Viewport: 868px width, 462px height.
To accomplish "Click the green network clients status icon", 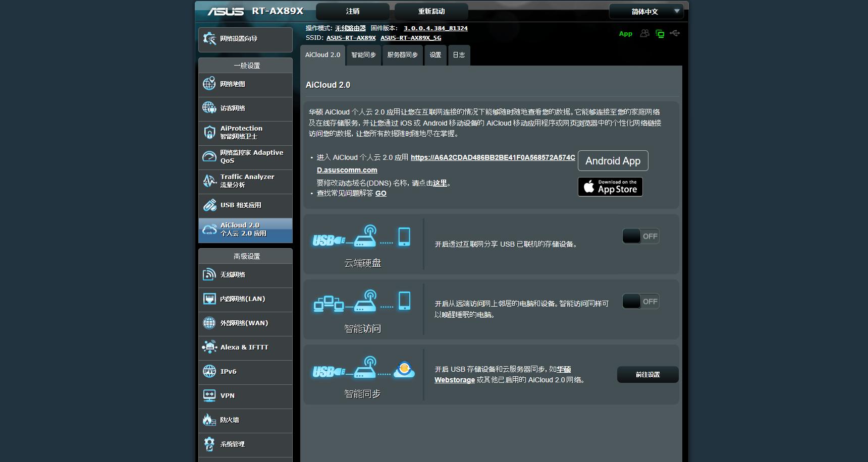I will 660,33.
